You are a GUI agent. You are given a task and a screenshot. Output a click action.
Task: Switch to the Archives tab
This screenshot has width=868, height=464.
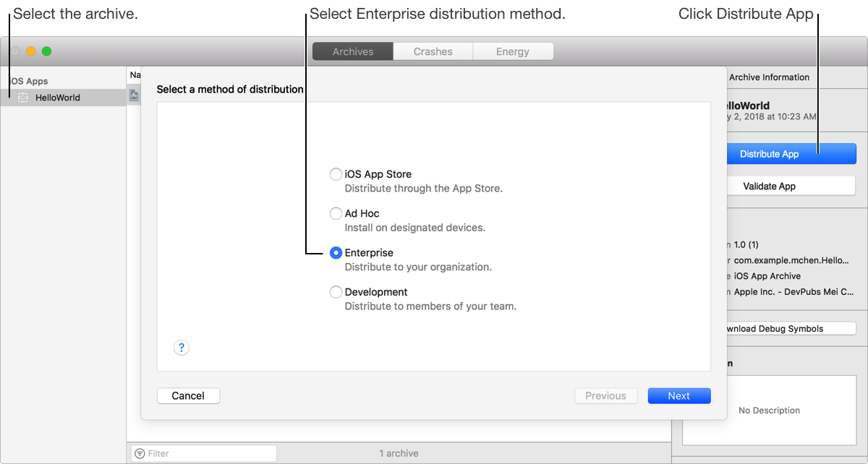[x=353, y=51]
